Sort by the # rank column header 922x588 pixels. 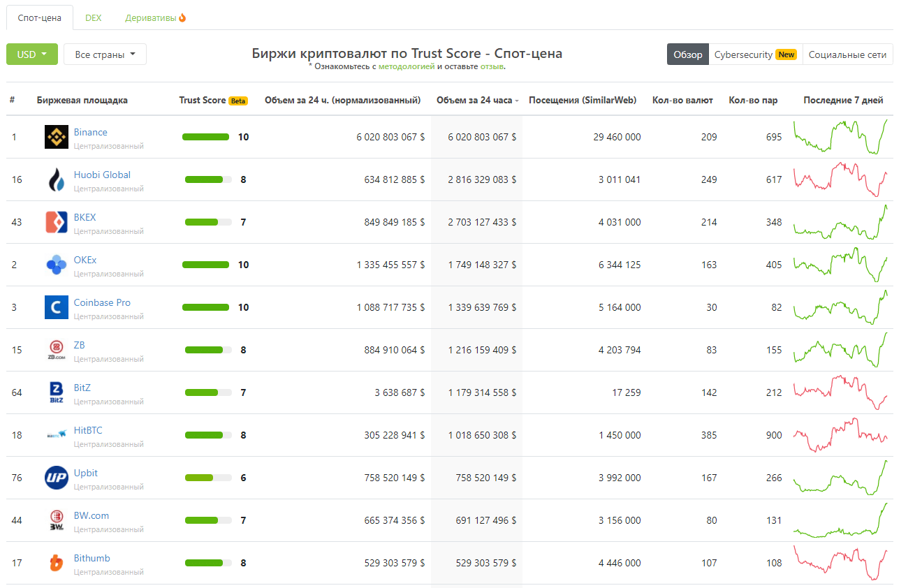[x=13, y=101]
